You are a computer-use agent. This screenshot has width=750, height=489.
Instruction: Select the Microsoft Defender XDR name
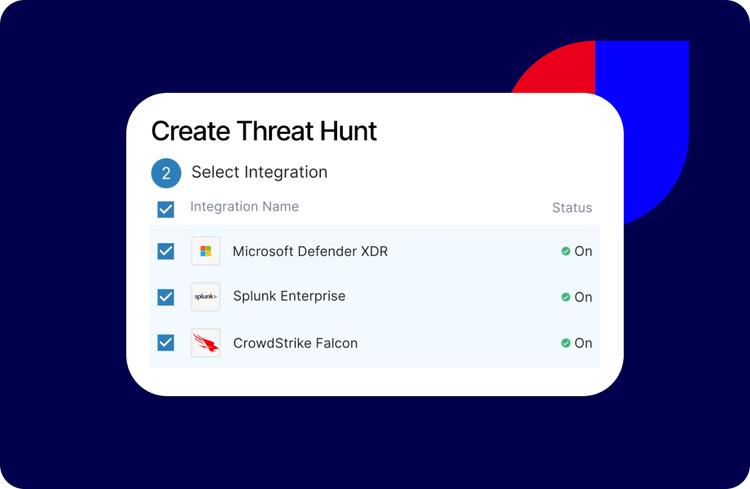[310, 251]
